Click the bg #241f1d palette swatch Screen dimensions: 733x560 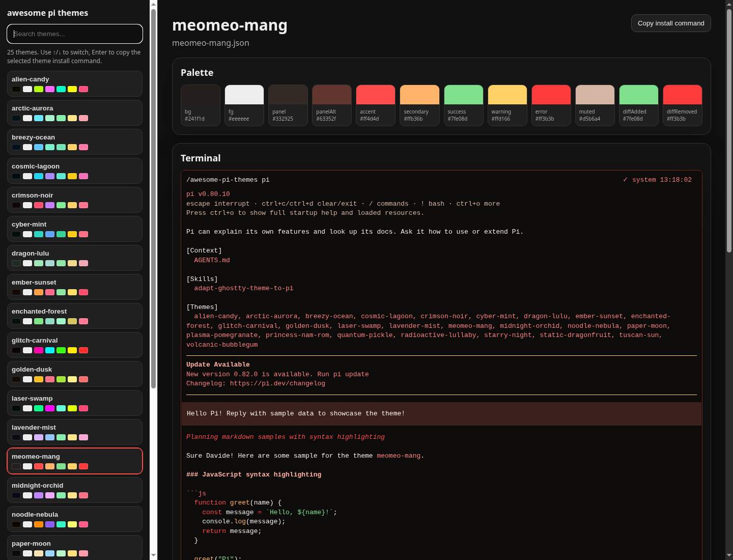(x=201, y=105)
